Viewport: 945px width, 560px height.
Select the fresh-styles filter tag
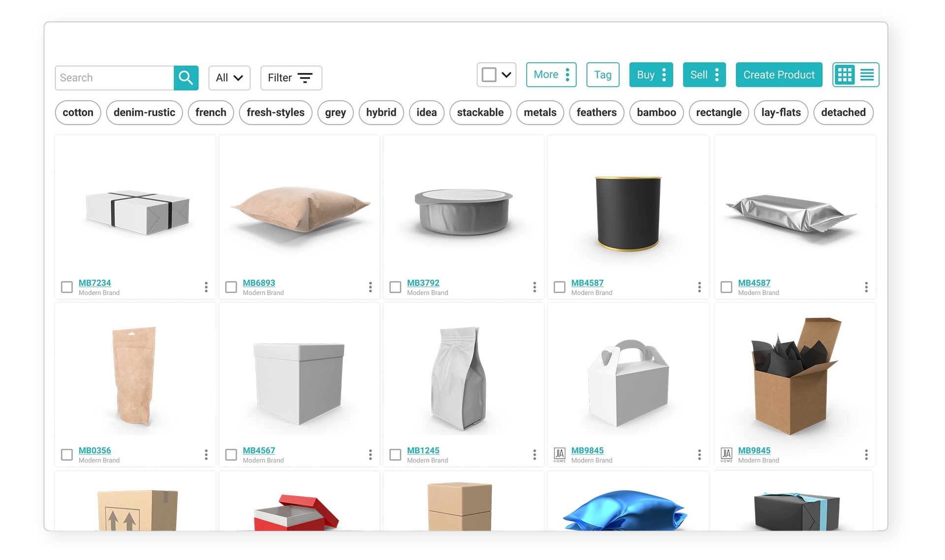point(276,112)
